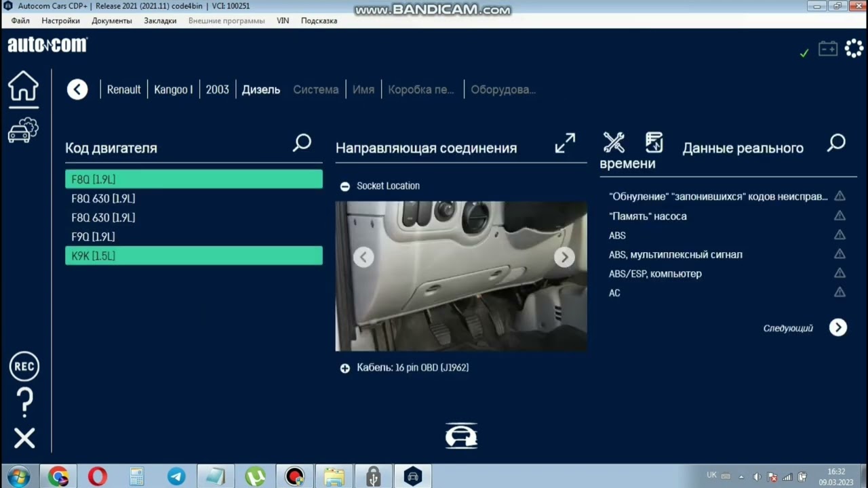868x488 pixels.
Task: Click warning triangle next to ABS row
Action: (840, 235)
